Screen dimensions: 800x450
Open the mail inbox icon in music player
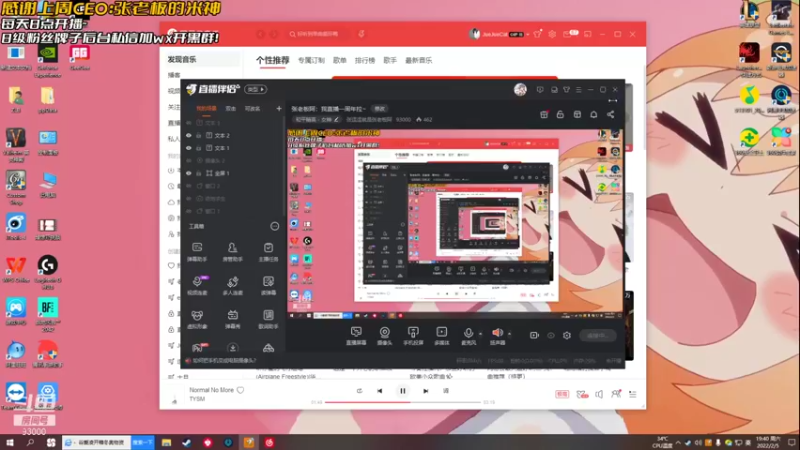(568, 34)
